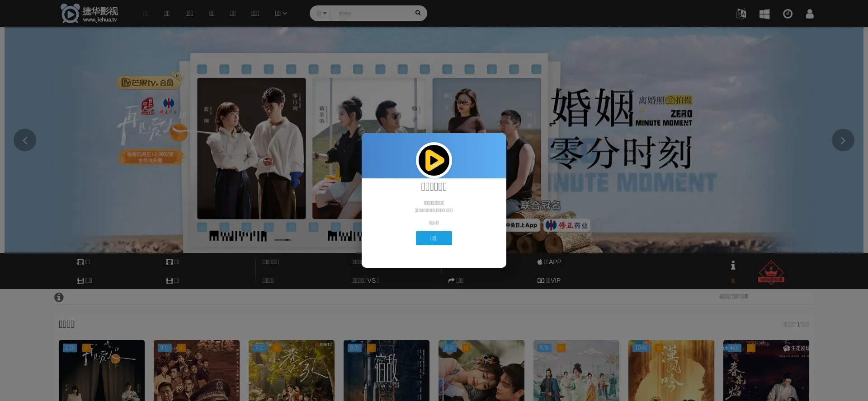Viewport: 868px width, 401px height.
Task: Click the circled info icon in notice bar
Action: (59, 297)
